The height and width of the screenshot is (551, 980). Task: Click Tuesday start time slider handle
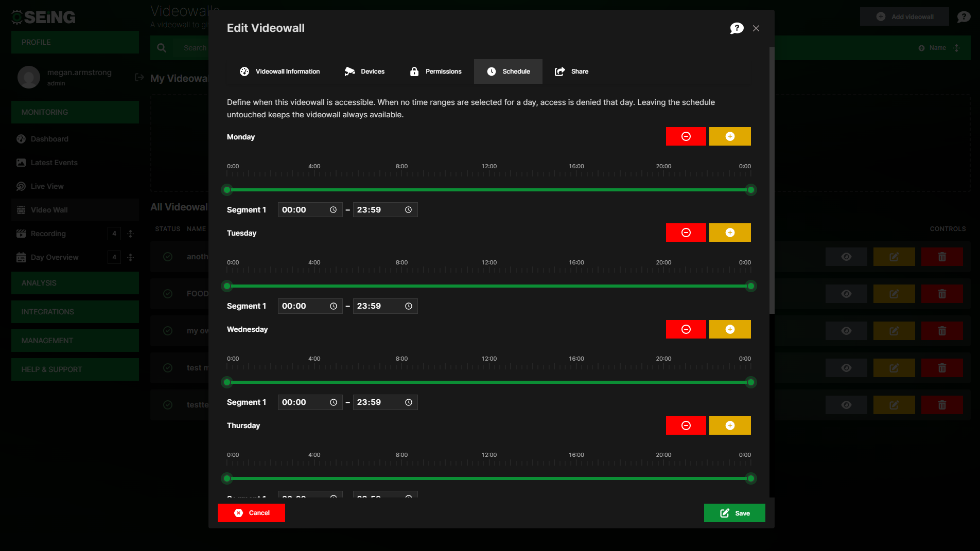[x=227, y=286]
